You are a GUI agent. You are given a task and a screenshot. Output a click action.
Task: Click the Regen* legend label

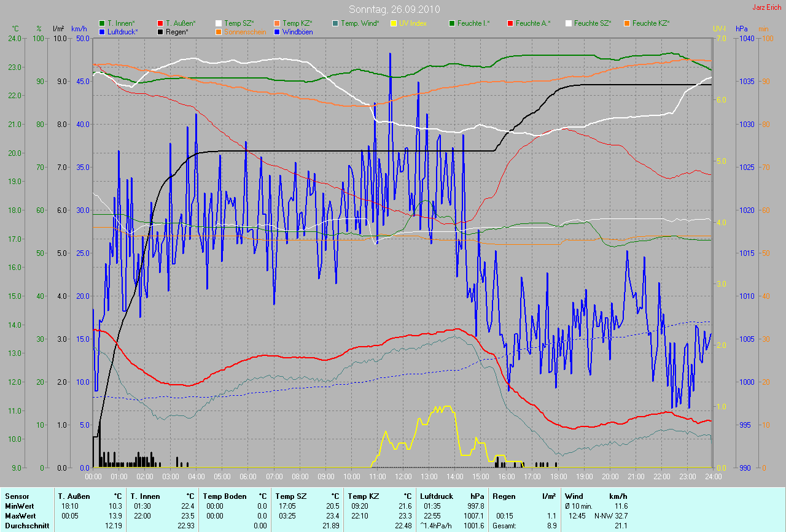point(177,31)
